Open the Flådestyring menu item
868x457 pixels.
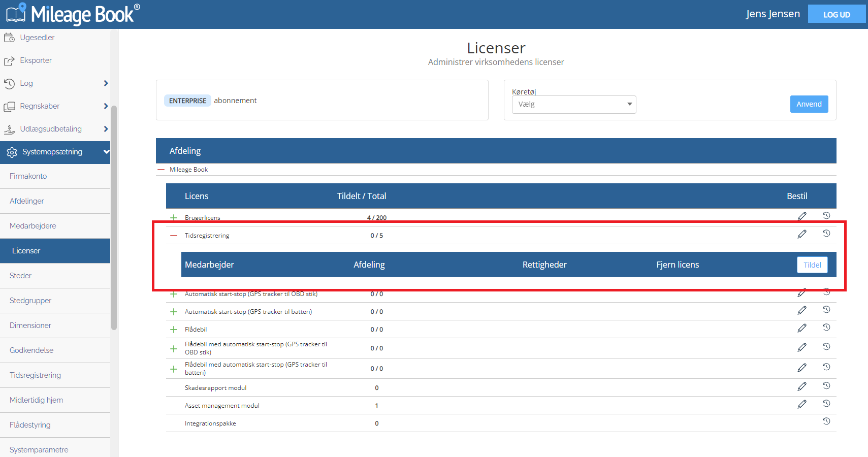click(55, 425)
